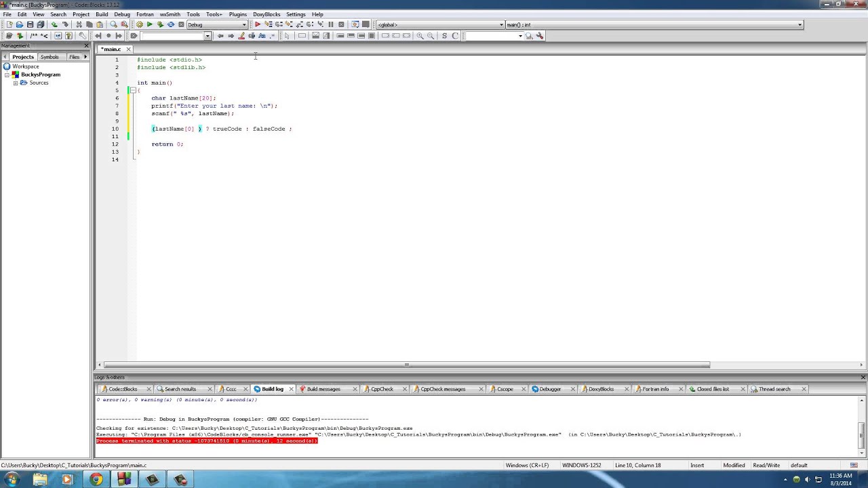This screenshot has height=488, width=868.
Task: Open the incremental search dropdown in the second toolbar
Action: point(208,36)
